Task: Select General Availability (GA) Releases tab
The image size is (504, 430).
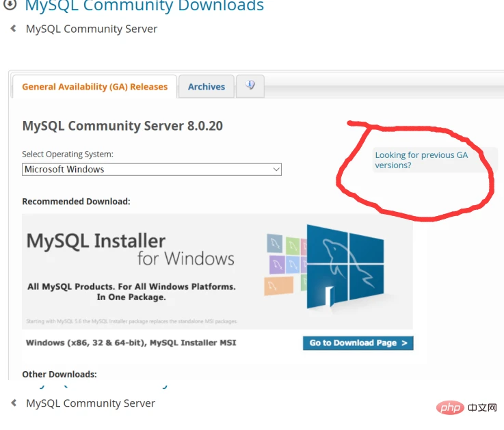Action: (95, 86)
